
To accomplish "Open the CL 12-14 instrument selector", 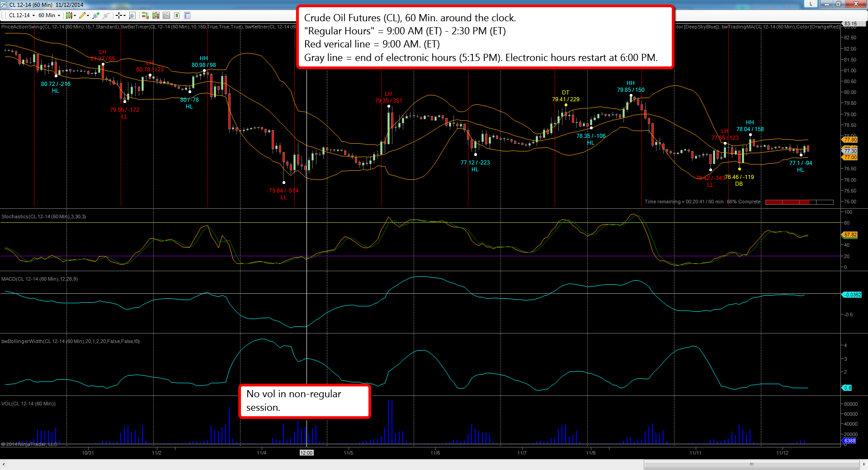I will click(22, 15).
